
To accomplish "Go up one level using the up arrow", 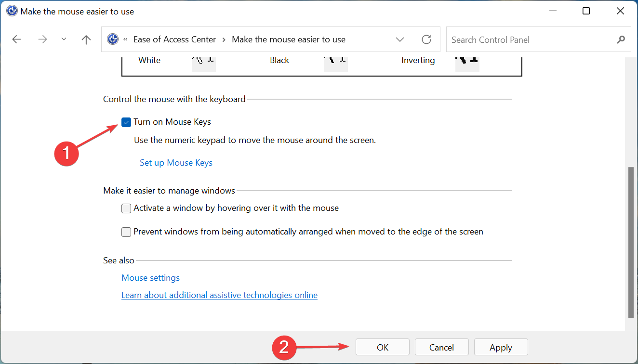I will [86, 39].
